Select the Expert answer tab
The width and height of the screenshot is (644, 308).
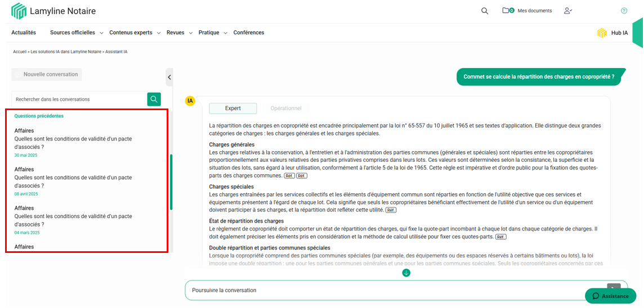pyautogui.click(x=232, y=108)
